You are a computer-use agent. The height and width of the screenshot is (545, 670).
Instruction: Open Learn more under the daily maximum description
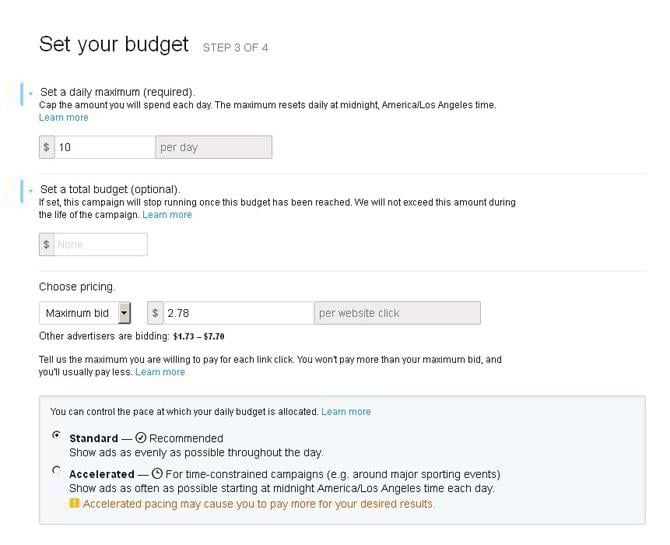[x=63, y=118]
